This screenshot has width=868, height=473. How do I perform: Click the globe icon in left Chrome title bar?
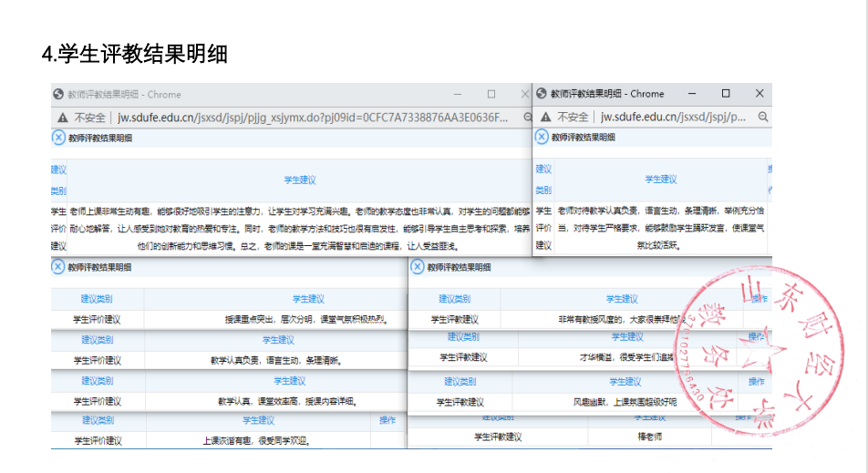(x=58, y=94)
